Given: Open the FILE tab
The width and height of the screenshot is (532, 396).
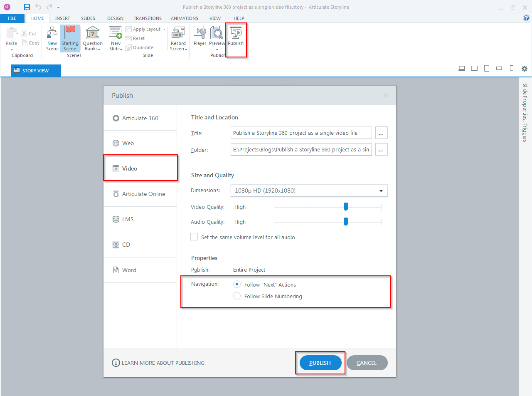Looking at the screenshot, I should (12, 18).
